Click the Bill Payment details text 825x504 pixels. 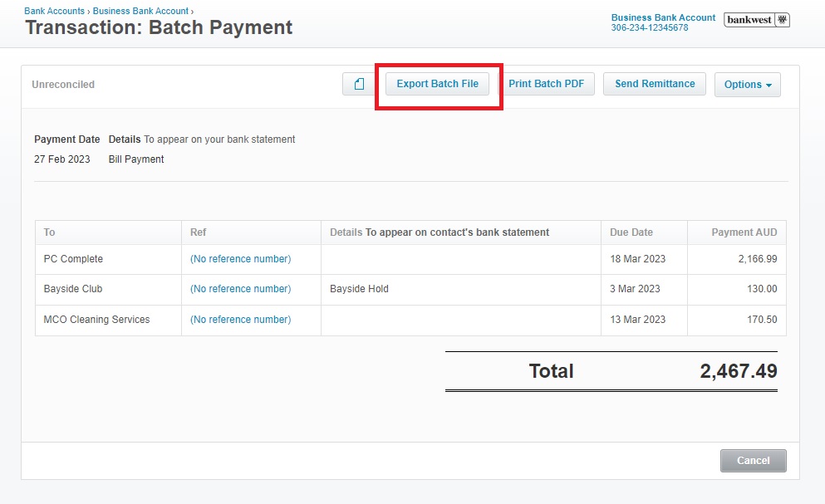pyautogui.click(x=136, y=159)
